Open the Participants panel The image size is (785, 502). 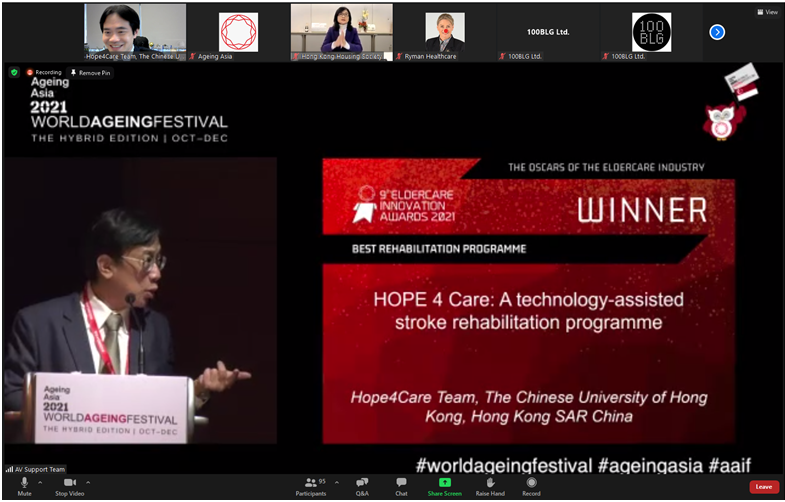point(311,486)
